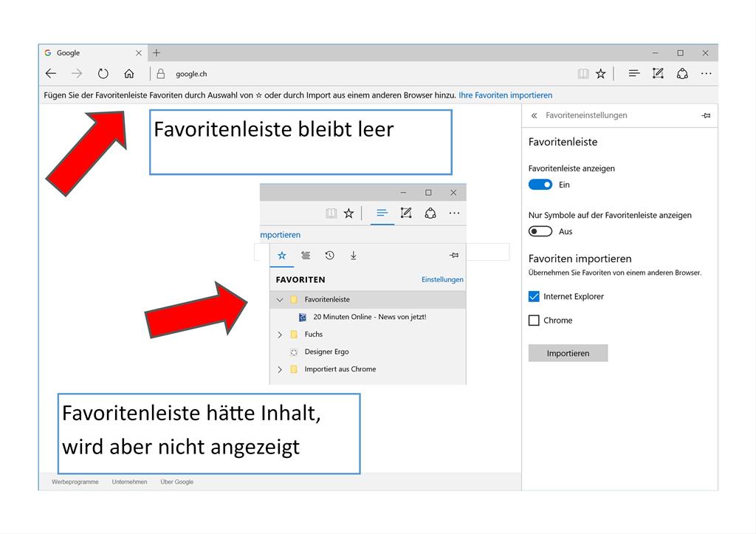Open '20 Minuten Online' favorite
Viewport: 756px width, 534px height.
(369, 317)
